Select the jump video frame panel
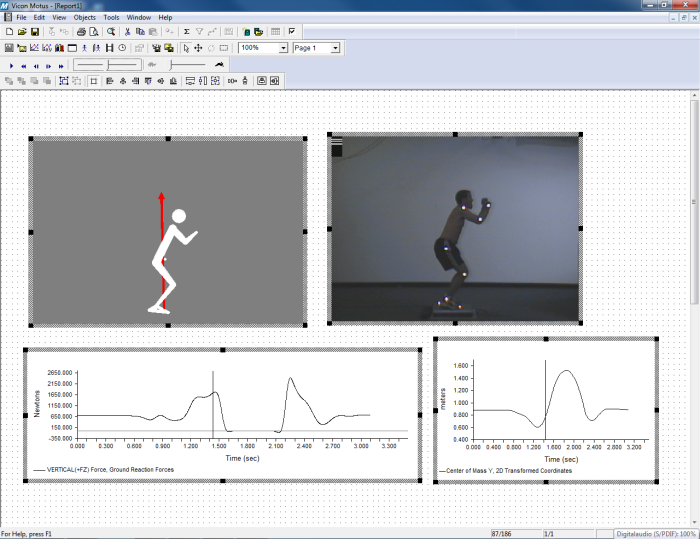The image size is (700, 539). (x=455, y=228)
